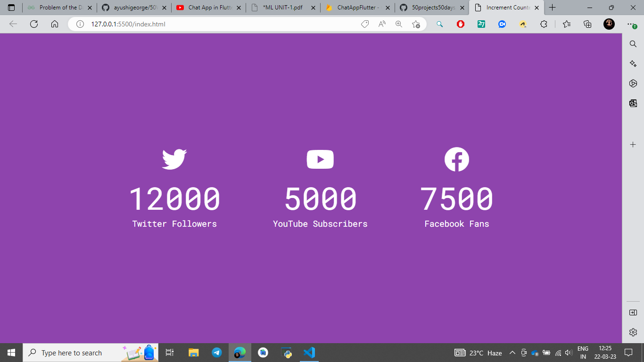The image size is (644, 362).
Task: Go back using the browser back arrow
Action: [x=13, y=24]
